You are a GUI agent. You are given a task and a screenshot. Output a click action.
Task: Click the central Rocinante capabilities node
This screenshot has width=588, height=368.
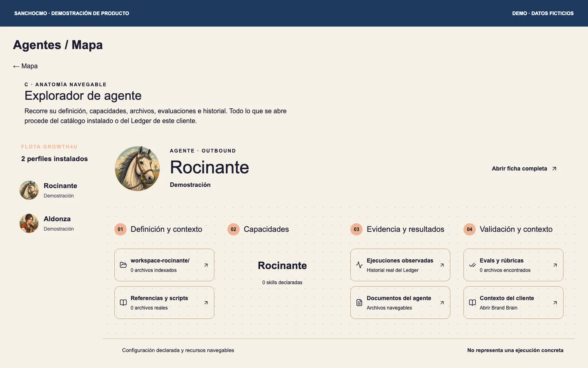coord(282,266)
